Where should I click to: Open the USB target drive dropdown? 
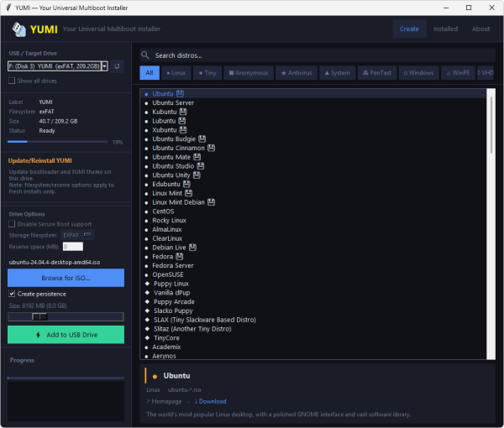(x=58, y=66)
